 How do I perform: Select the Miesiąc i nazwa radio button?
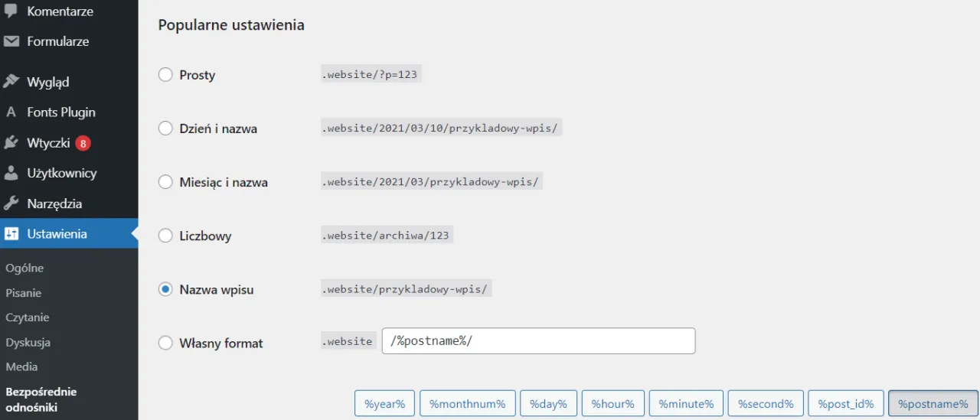(165, 182)
